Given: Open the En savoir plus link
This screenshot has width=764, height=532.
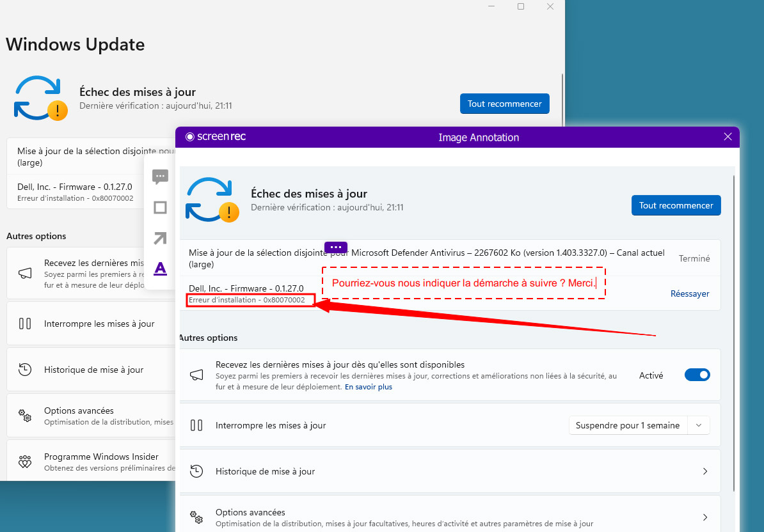Looking at the screenshot, I should click(369, 387).
